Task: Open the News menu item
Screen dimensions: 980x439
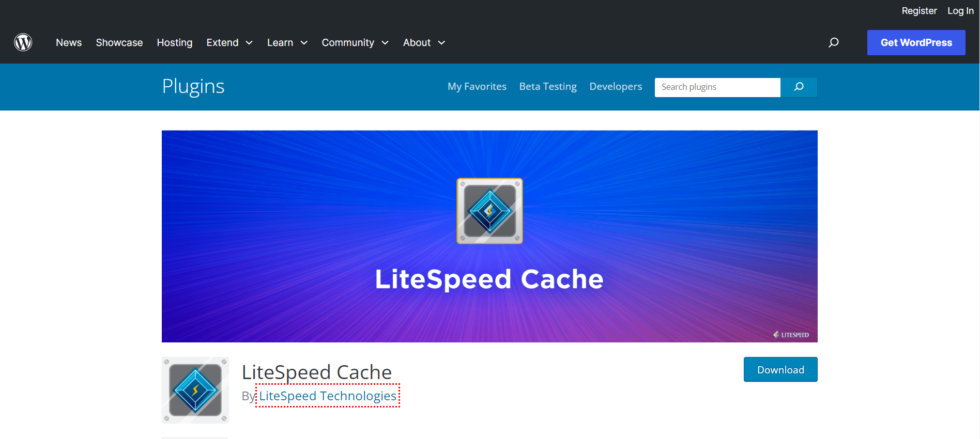Action: point(69,42)
